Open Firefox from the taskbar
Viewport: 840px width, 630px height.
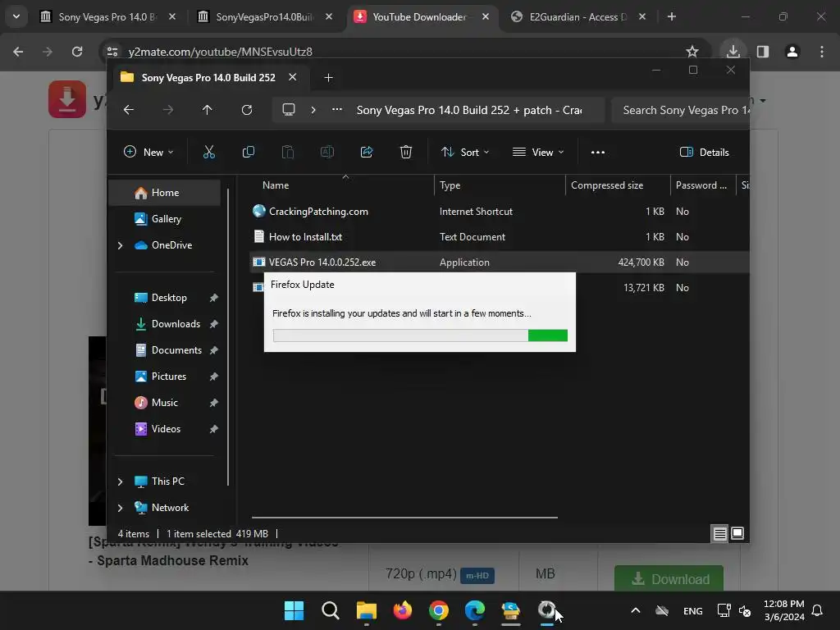pyautogui.click(x=402, y=610)
